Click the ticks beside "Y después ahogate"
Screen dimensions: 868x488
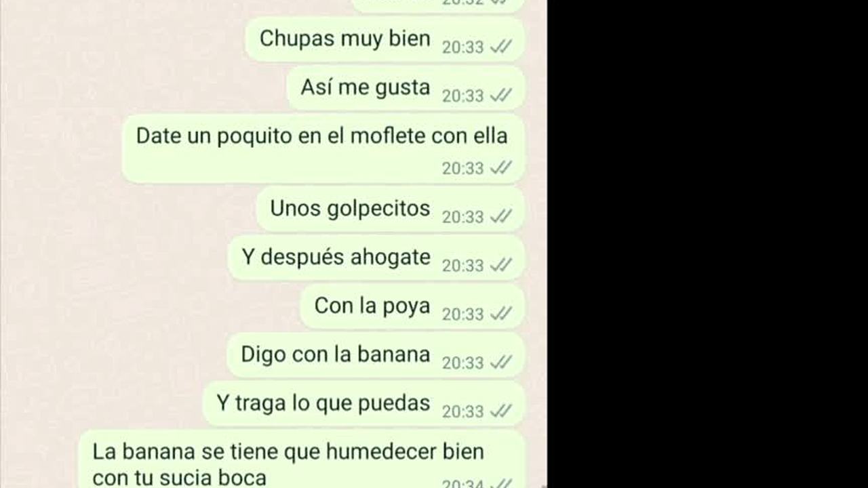500,265
